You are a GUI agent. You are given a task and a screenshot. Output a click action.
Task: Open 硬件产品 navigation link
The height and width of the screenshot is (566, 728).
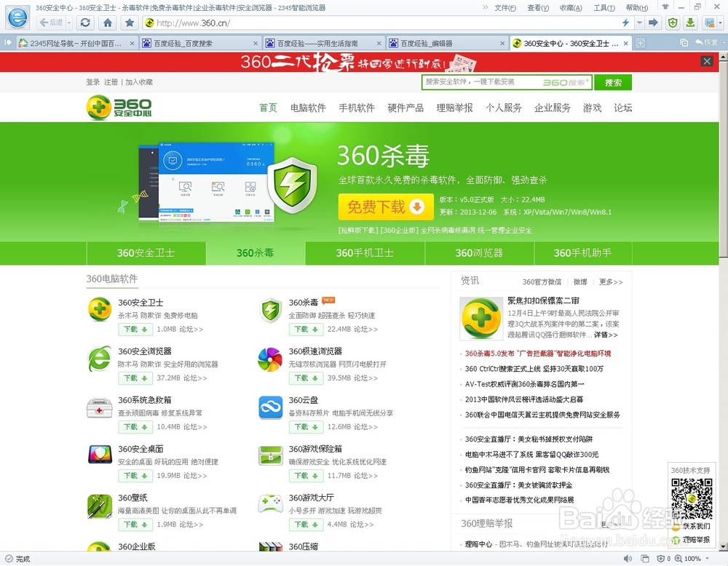[405, 108]
